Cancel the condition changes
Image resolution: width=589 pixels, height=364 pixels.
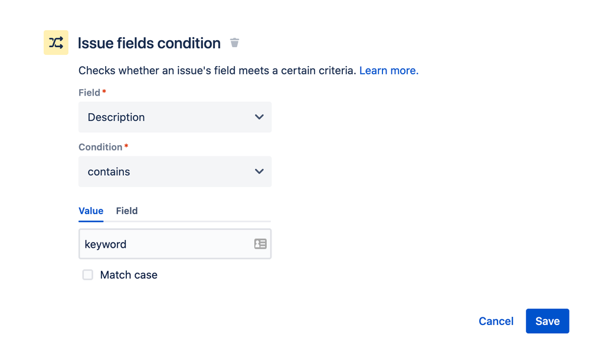496,321
